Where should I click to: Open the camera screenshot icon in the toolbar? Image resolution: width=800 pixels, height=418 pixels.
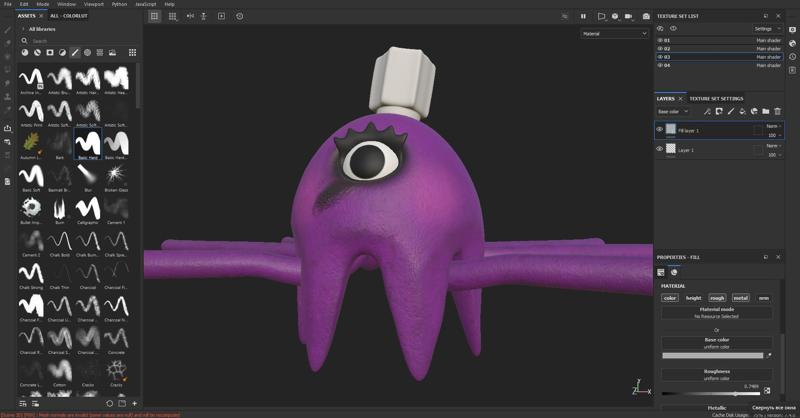[x=645, y=16]
